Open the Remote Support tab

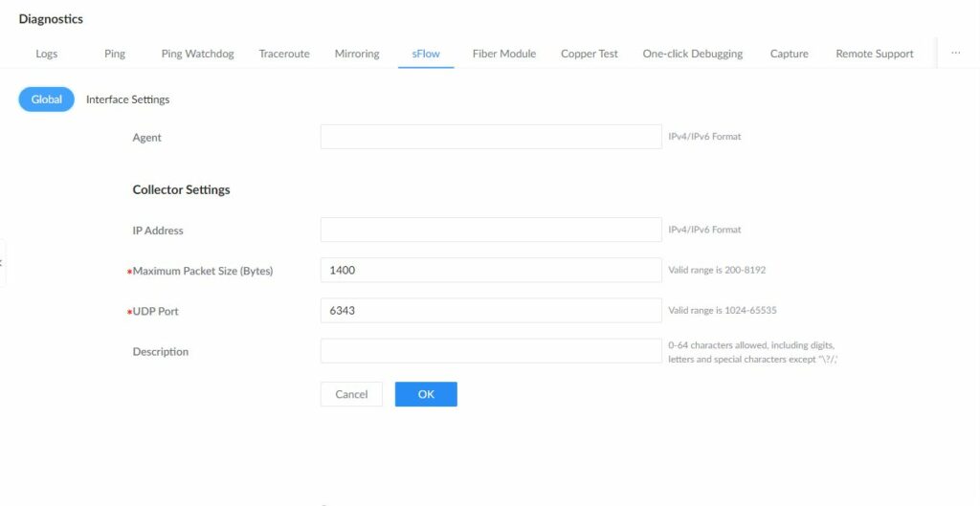[x=875, y=54]
